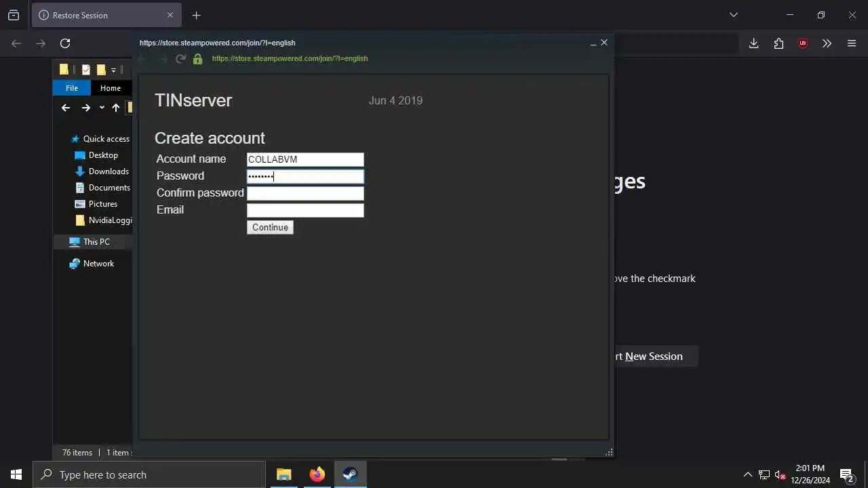
Task: Show hidden system tray icons
Action: point(747,474)
